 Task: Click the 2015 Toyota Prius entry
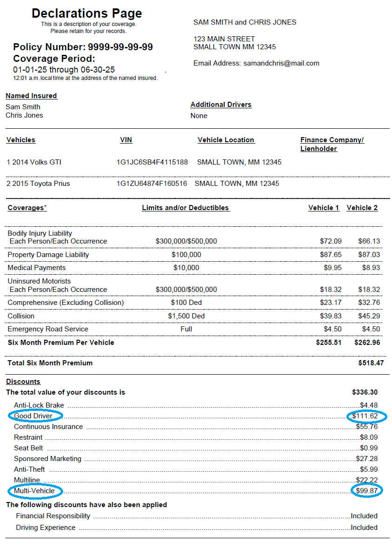pos(38,184)
